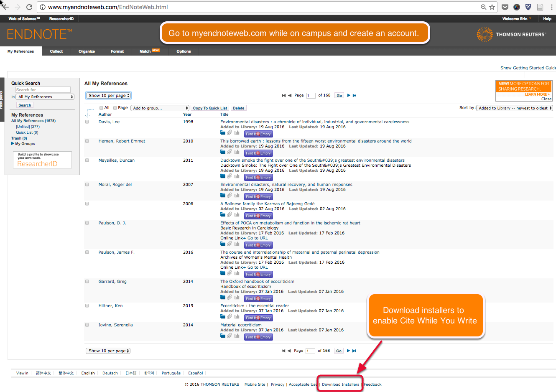Close the sharing research banner
Viewport: 556px width, 392px height.
[x=546, y=99]
